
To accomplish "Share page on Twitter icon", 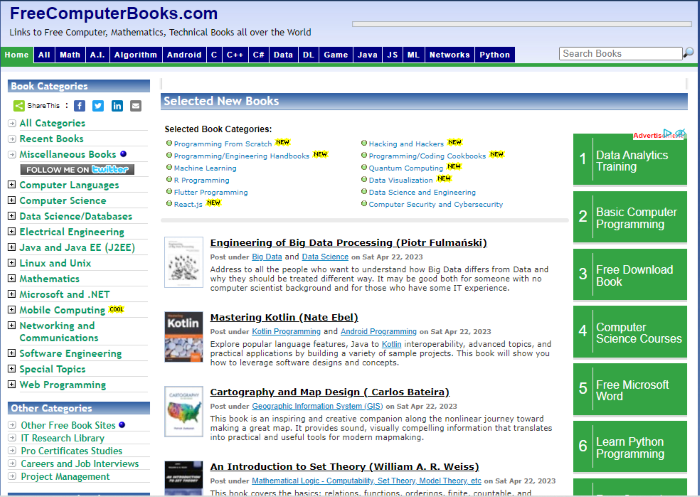I will click(x=98, y=106).
